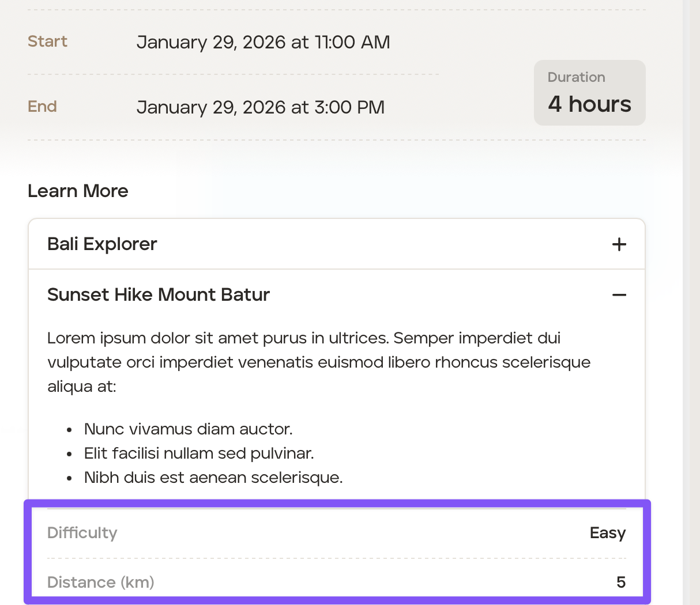Image resolution: width=700 pixels, height=605 pixels.
Task: Select the End date January 29 3:00 PM
Action: point(260,107)
